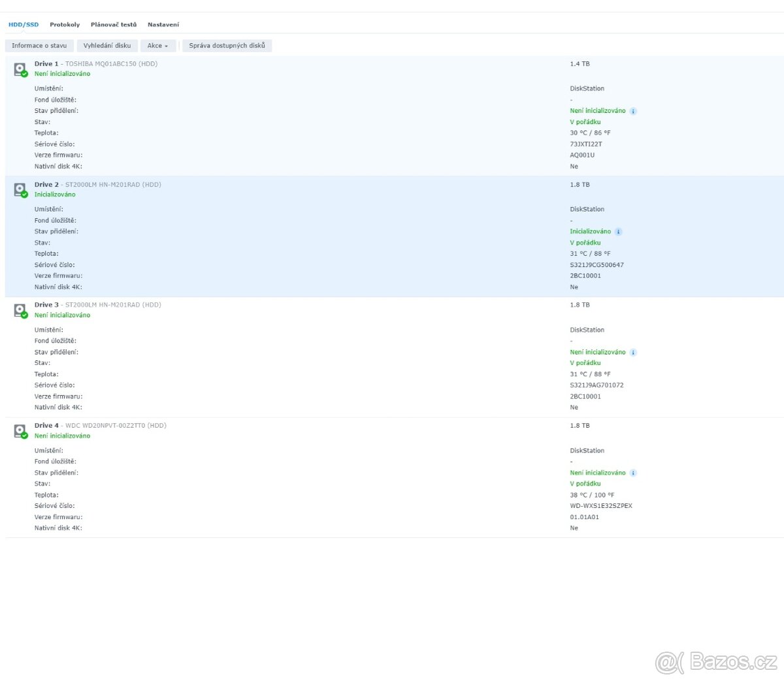
Task: Open info icon beside Drive 4 allocation status
Action: (x=633, y=473)
